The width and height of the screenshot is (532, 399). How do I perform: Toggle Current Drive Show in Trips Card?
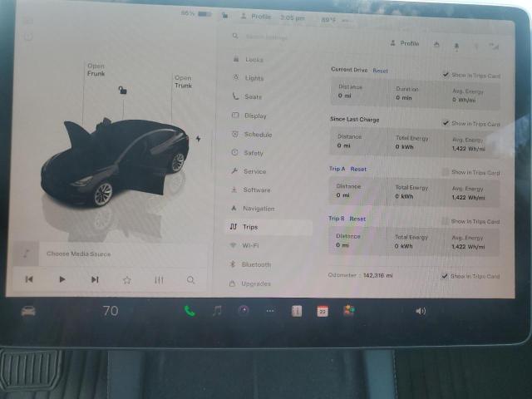point(446,75)
